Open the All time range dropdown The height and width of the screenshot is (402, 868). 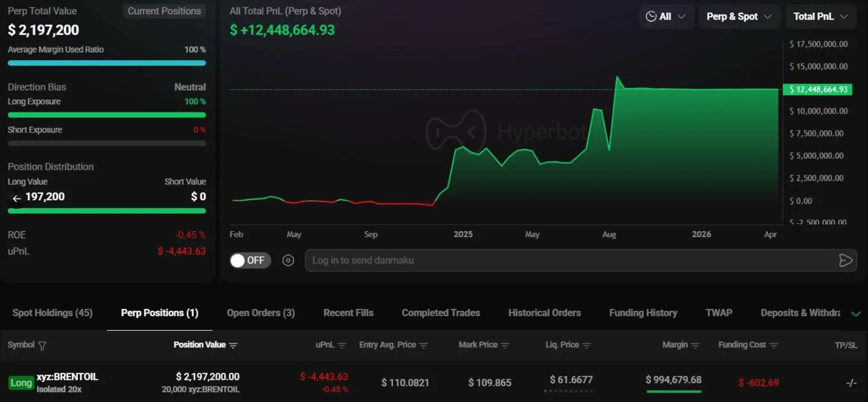[x=666, y=17]
